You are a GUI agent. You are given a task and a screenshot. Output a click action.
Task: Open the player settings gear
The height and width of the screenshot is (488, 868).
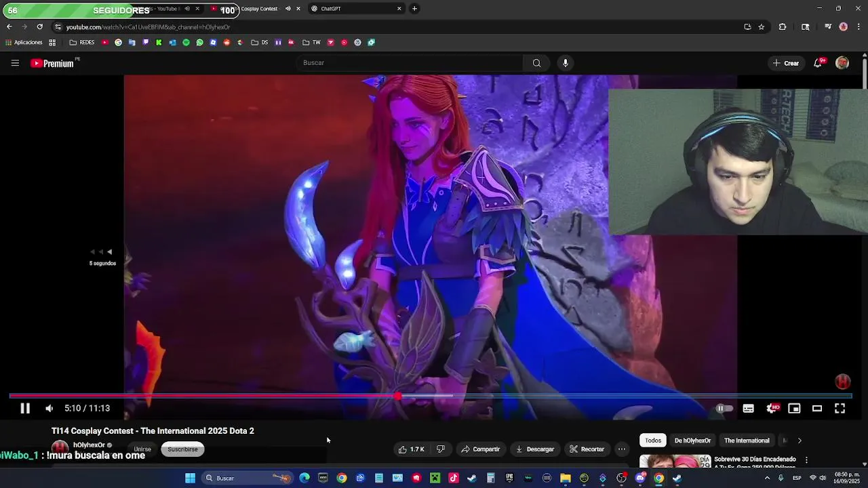click(x=772, y=408)
